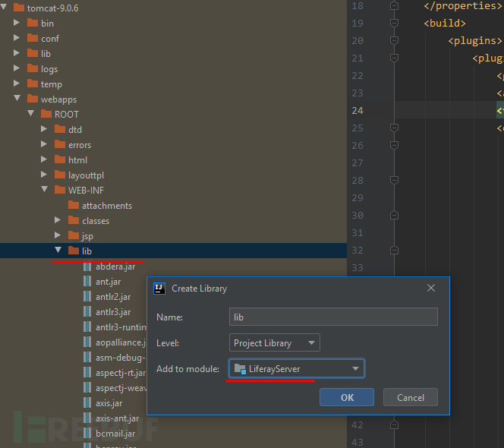Click the layouttpl folder icon
Image resolution: width=504 pixels, height=448 pixels.
click(60, 175)
